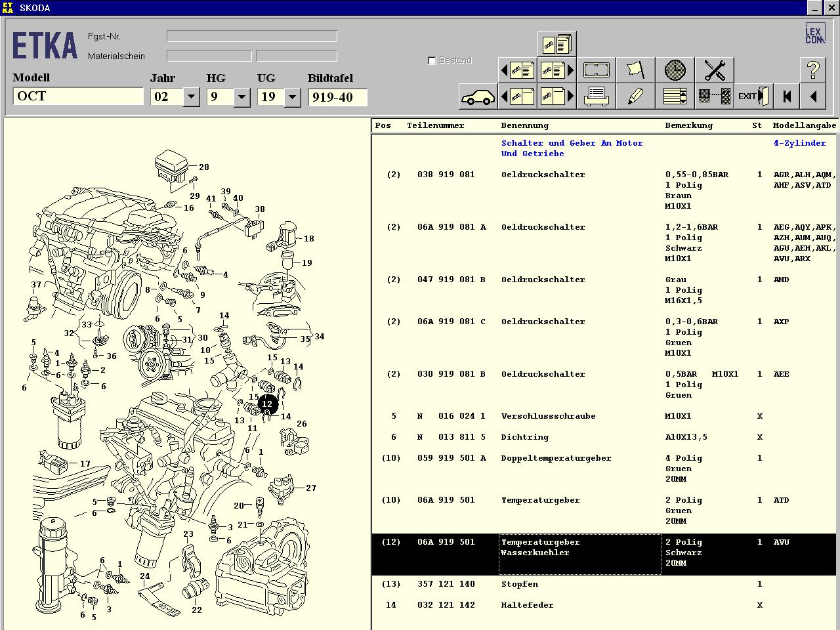840x630 pixels.
Task: Open the wrench and screwdriver settings
Action: click(x=714, y=70)
